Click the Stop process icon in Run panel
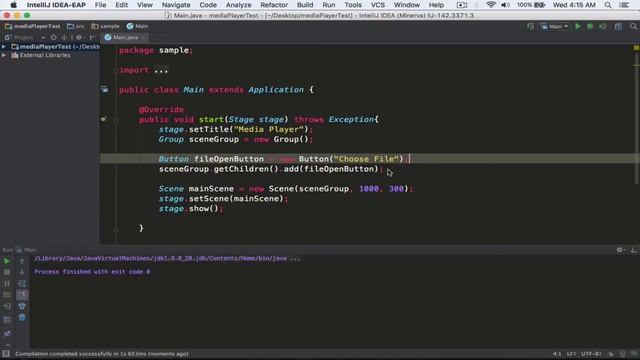 click(x=7, y=272)
